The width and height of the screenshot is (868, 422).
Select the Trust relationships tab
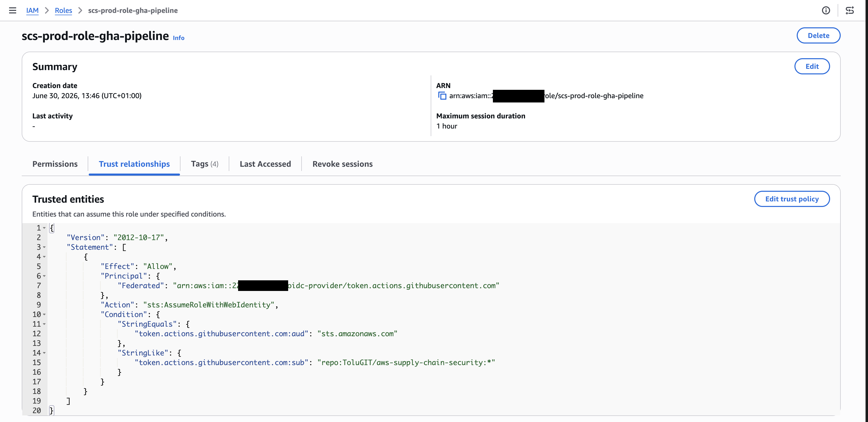(x=134, y=164)
